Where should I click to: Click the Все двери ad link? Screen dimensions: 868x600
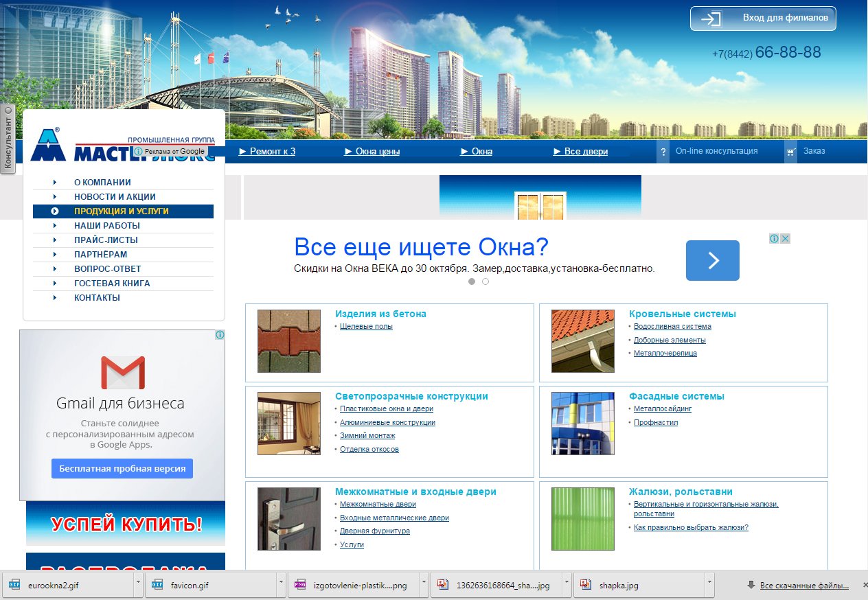(x=581, y=152)
